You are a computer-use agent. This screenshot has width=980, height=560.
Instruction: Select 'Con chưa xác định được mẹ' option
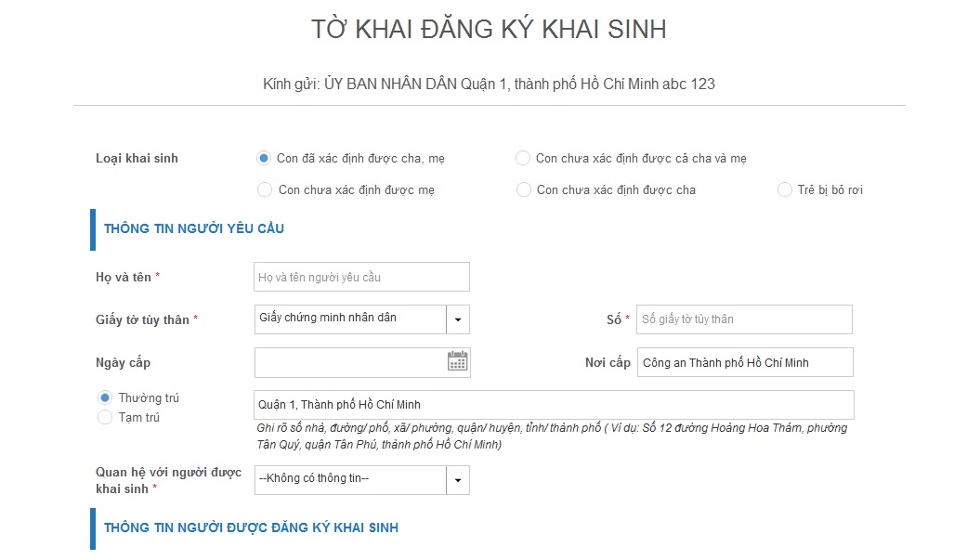coord(263,189)
